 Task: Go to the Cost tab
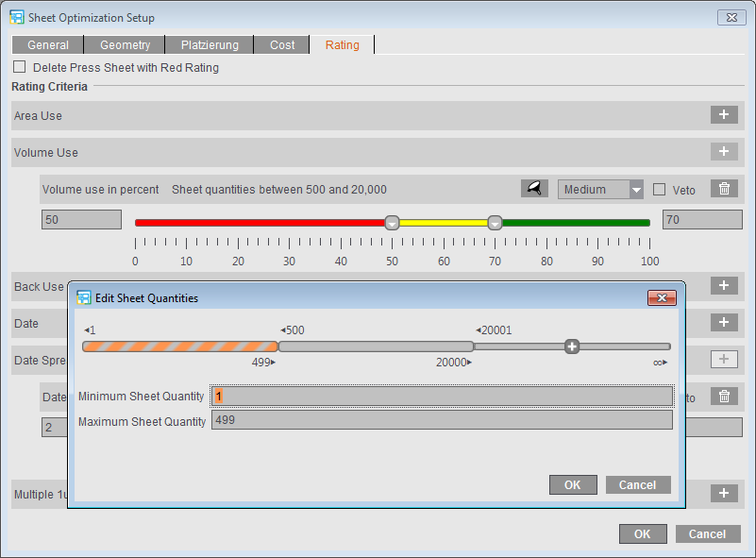[x=282, y=44]
